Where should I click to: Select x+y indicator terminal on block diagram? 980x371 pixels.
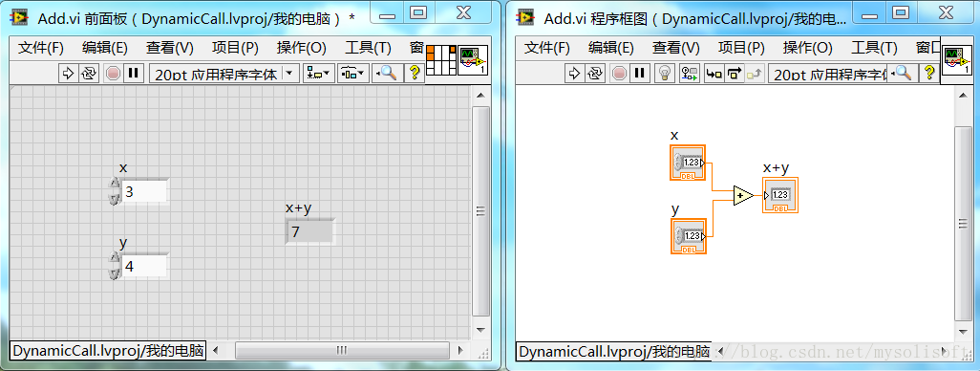[780, 195]
